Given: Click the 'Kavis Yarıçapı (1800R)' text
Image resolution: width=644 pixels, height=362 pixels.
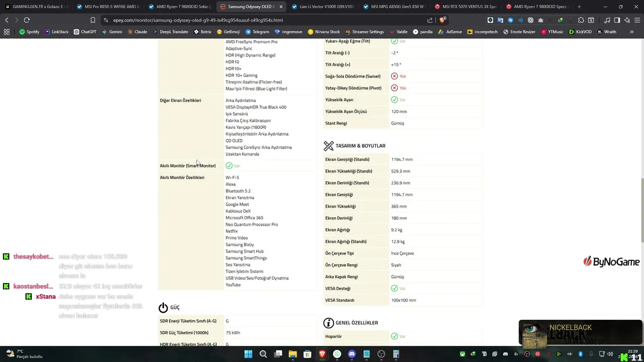Looking at the screenshot, I should click(x=246, y=127).
